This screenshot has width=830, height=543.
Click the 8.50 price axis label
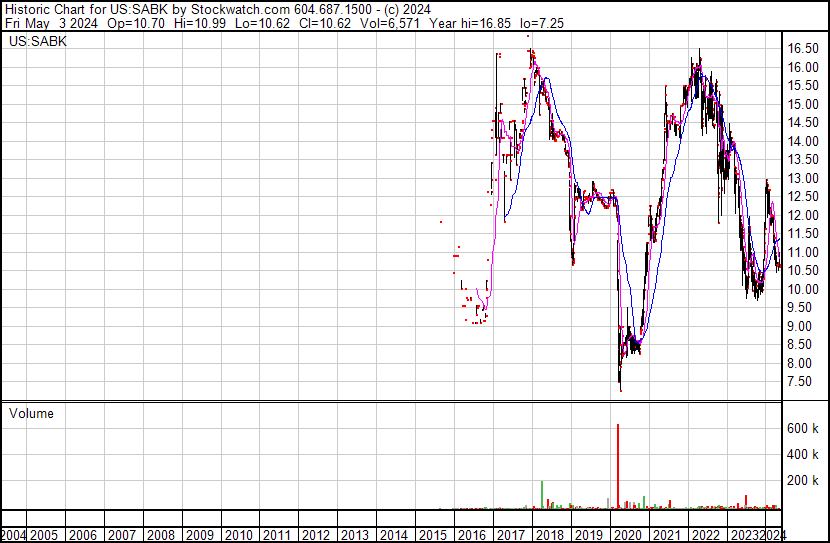(800, 345)
